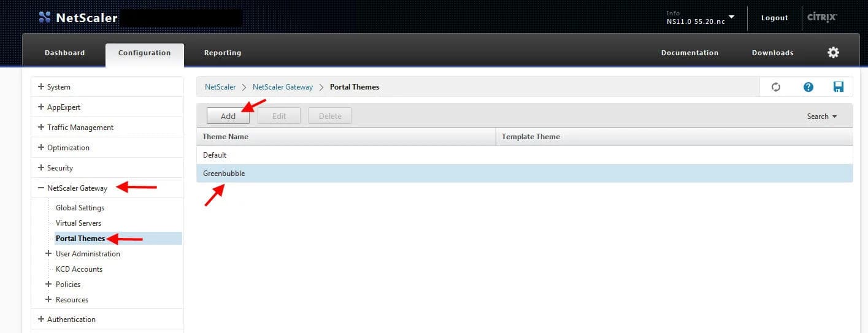This screenshot has width=868, height=333.
Task: Click the Add button
Action: coord(228,116)
